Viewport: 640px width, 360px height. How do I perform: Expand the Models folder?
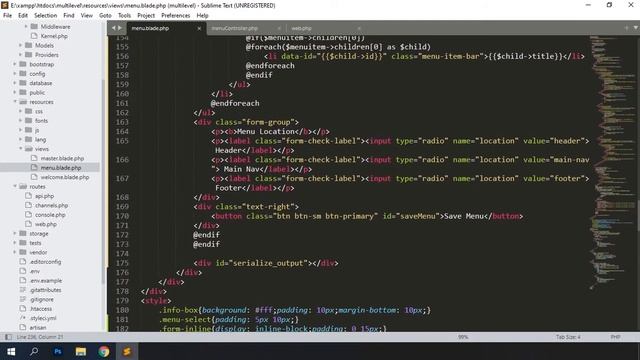tap(20, 45)
